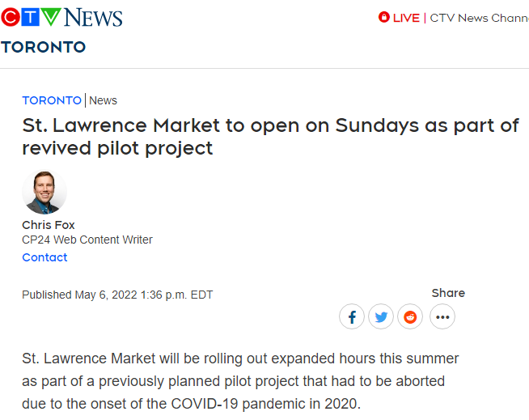Open the Chris Fox author name
Image resolution: width=529 pixels, height=420 pixels.
click(x=49, y=225)
